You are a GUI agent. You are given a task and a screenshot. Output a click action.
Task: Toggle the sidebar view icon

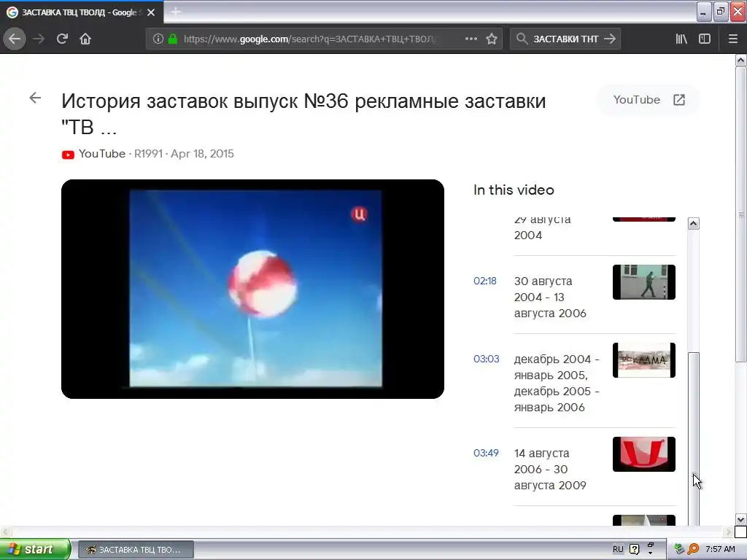point(705,39)
